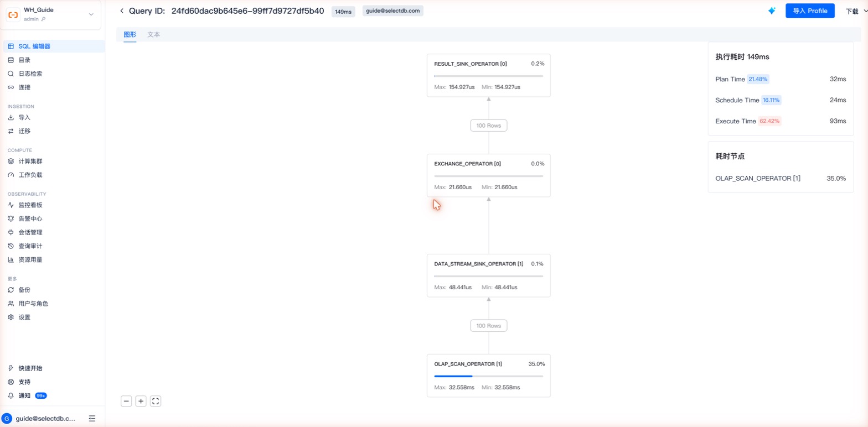This screenshot has width=868, height=427.
Task: Click the 93ms execute time value
Action: [x=838, y=121]
